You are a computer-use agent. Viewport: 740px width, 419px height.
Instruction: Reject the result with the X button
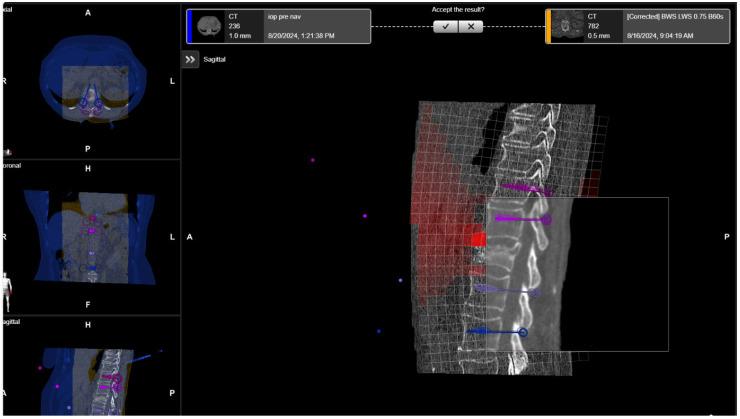[x=470, y=27]
